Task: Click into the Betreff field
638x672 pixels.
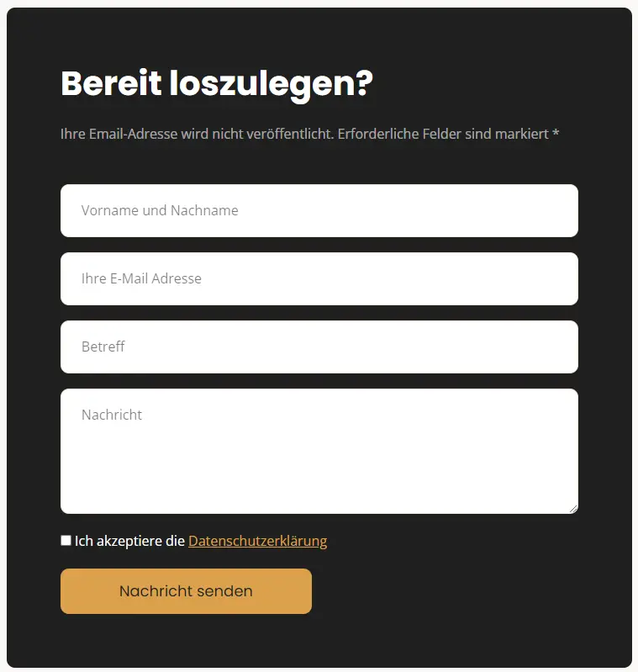Action: click(x=319, y=347)
